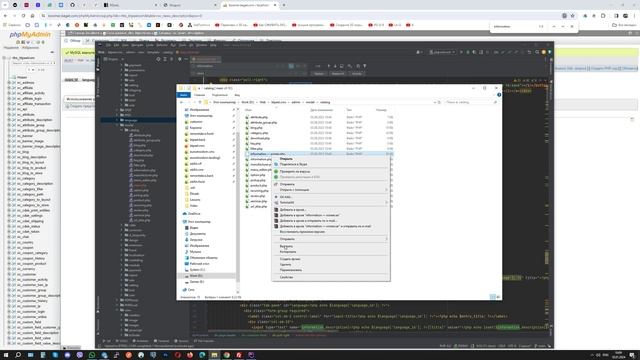Select attribute.php in the Explorer file list
This screenshot has width=640, height=360.
[x=259, y=117]
